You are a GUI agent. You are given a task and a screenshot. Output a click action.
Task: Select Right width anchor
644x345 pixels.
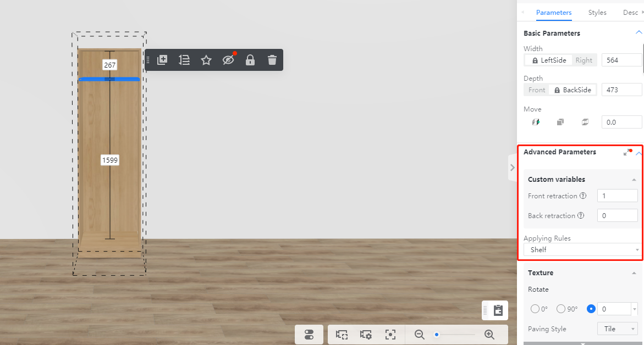[584, 60]
